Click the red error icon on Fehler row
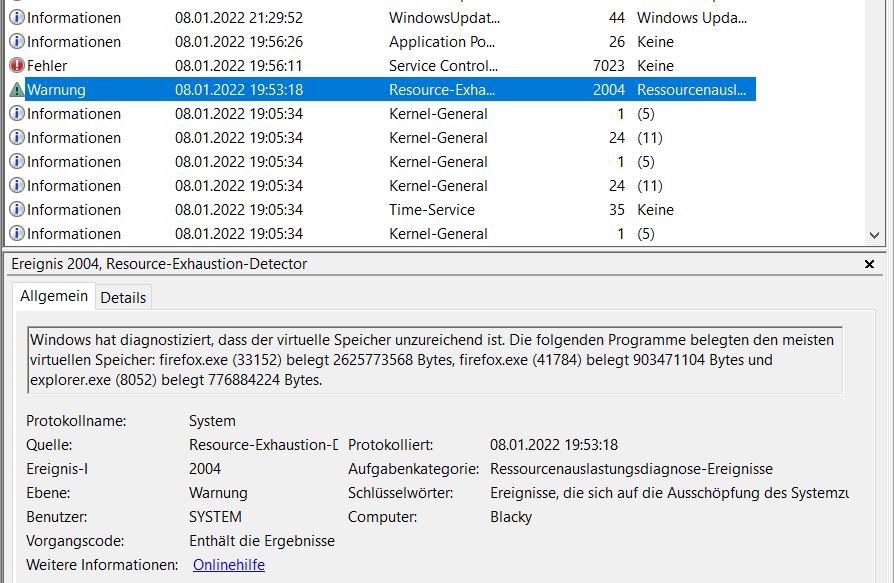Image resolution: width=894 pixels, height=583 pixels. click(16, 66)
